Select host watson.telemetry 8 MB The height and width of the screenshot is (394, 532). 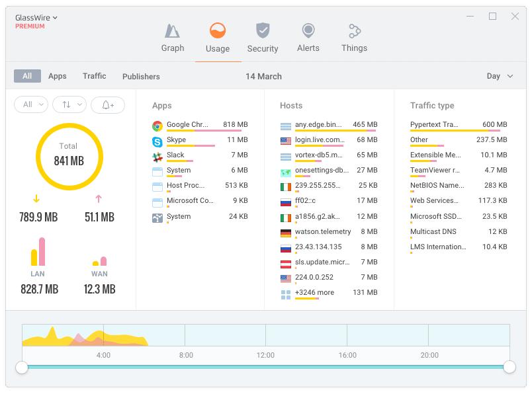tap(329, 233)
